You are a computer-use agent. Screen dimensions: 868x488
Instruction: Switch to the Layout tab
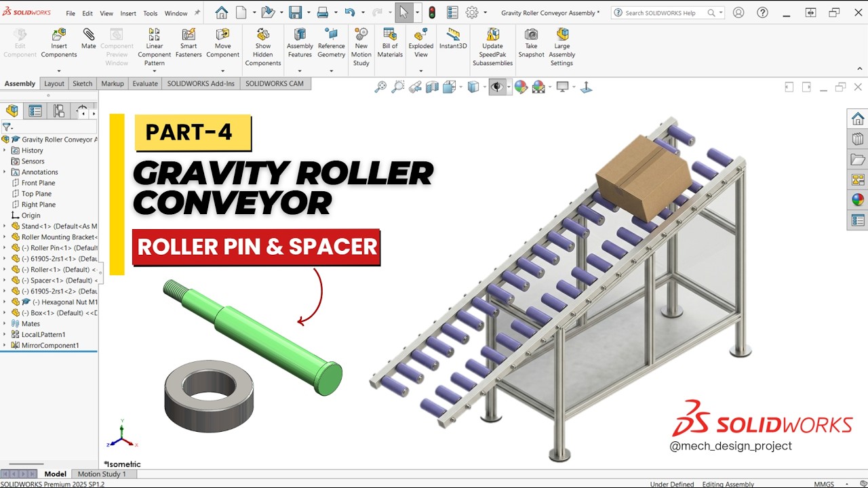click(54, 84)
